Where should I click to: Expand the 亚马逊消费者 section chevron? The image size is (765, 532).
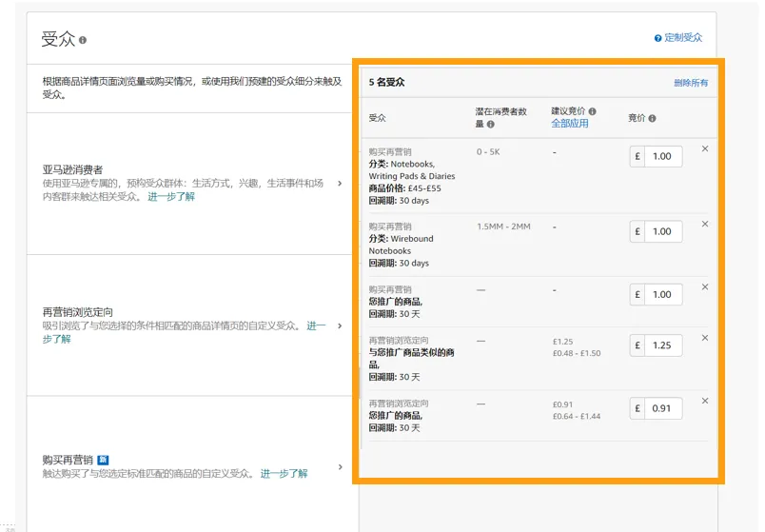[x=340, y=184]
